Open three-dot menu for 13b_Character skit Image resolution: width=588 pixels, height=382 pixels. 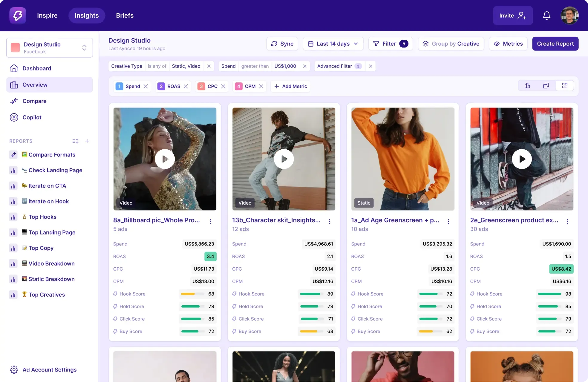click(329, 221)
